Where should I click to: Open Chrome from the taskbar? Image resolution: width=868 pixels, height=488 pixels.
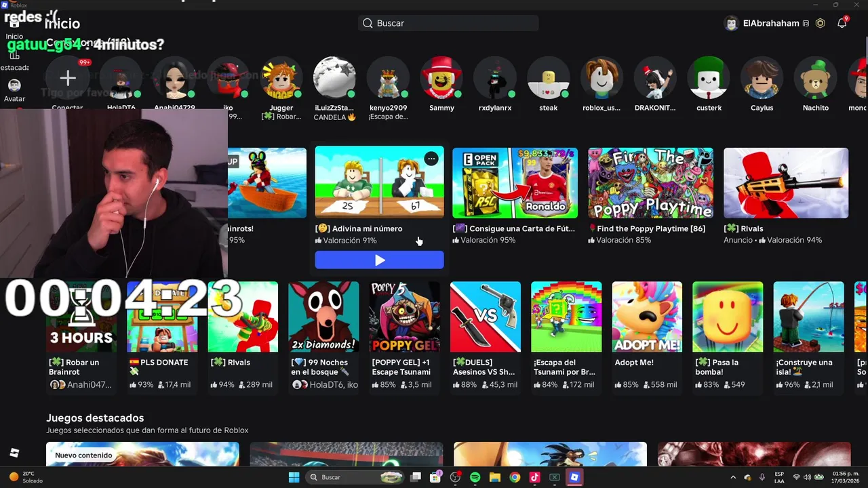[515, 477]
